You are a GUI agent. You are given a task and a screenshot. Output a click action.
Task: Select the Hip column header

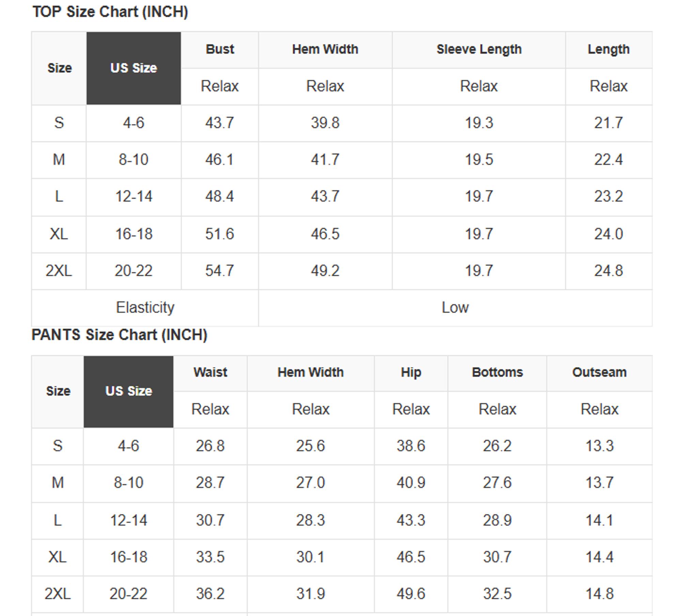click(411, 372)
